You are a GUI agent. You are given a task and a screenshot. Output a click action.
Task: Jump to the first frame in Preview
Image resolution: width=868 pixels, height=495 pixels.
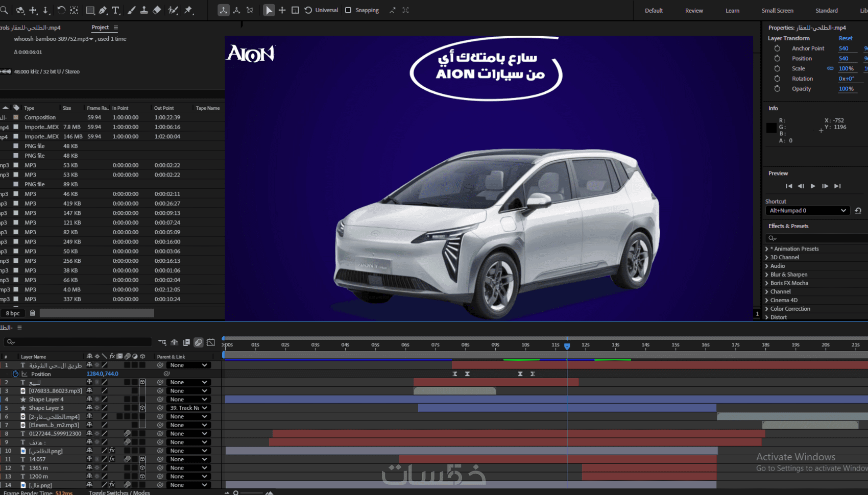(789, 186)
